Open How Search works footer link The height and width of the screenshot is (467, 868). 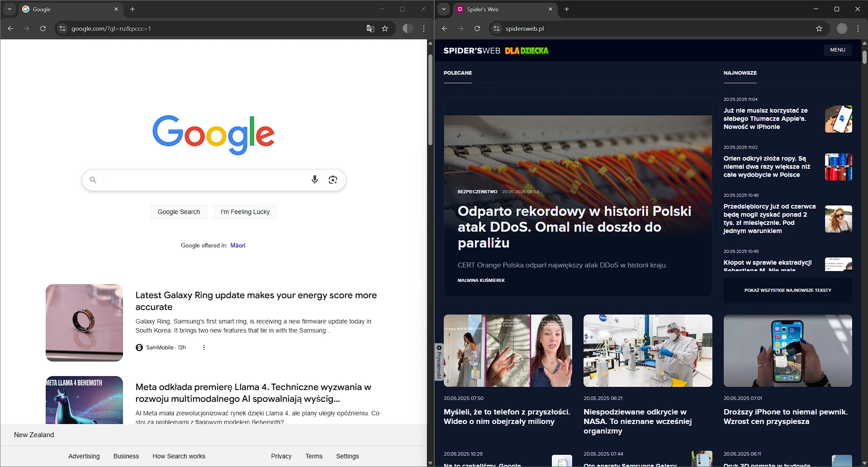tap(179, 456)
